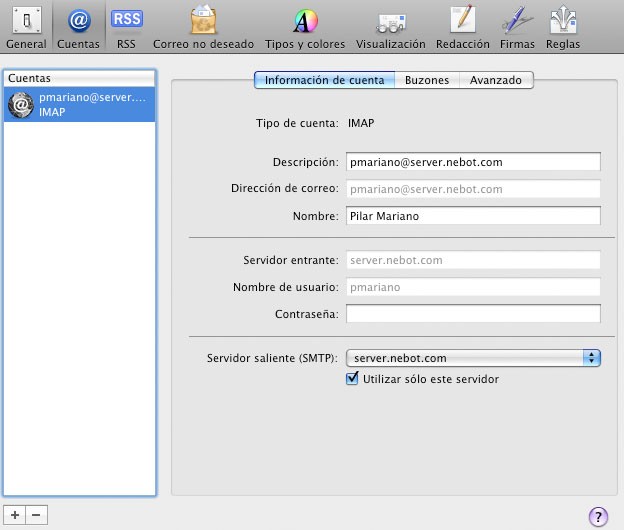This screenshot has height=530, width=624.
Task: Select the Cuentas toolbar icon
Action: [x=78, y=27]
